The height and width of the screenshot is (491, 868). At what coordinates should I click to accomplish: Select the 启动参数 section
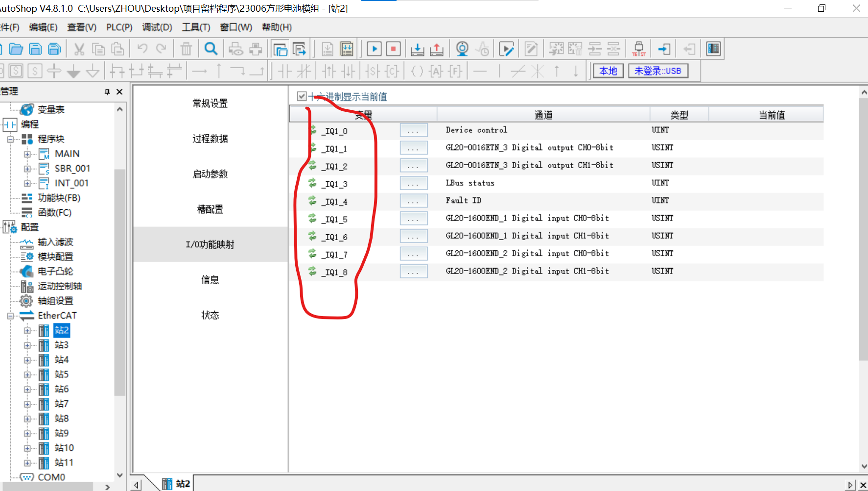pyautogui.click(x=210, y=174)
